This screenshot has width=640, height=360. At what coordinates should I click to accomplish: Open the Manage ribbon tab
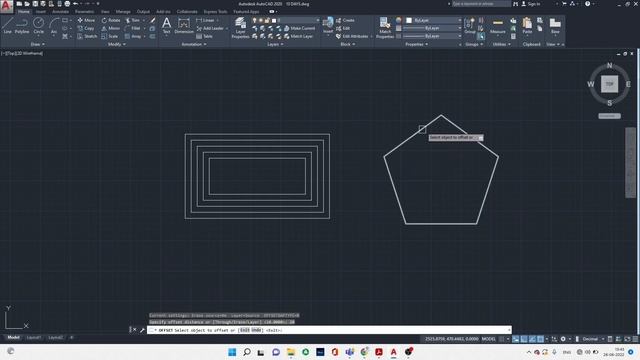coord(123,12)
